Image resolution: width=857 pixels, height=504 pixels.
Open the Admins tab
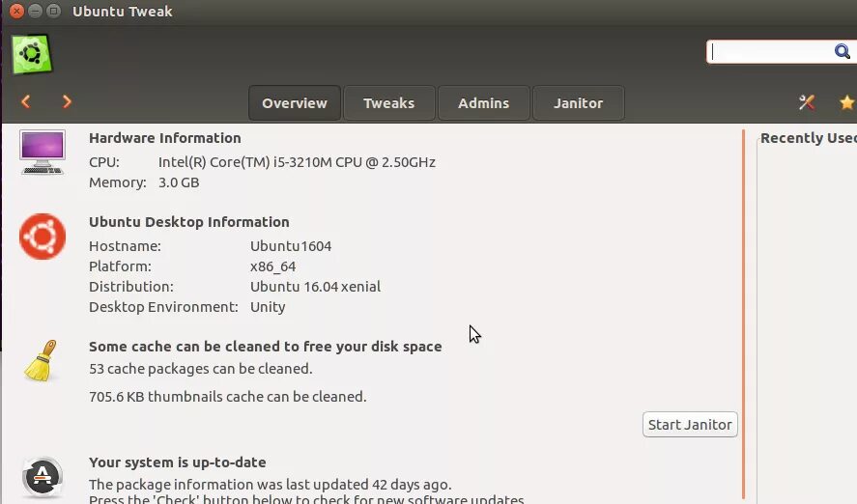[x=484, y=103]
